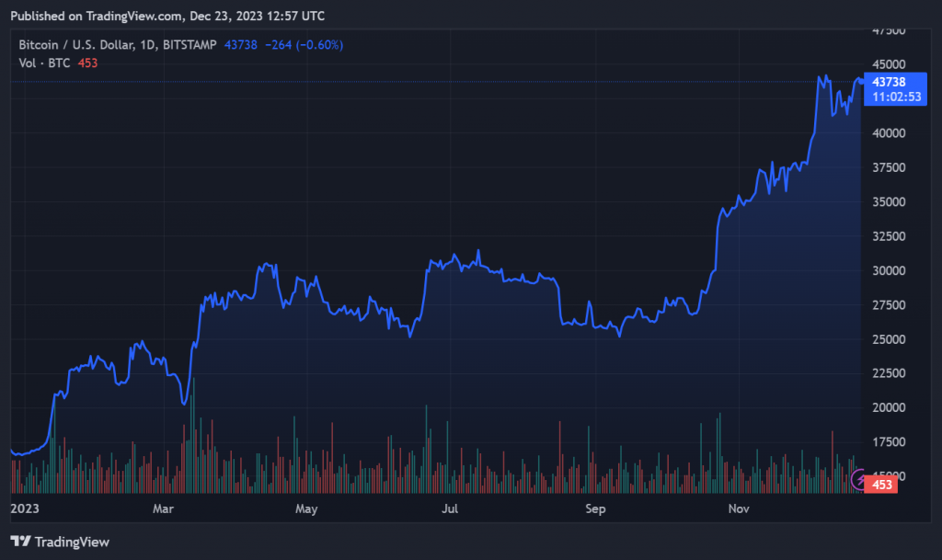Click the TradingView logo icon at bottom left
The width and height of the screenshot is (942, 560).
tap(19, 542)
